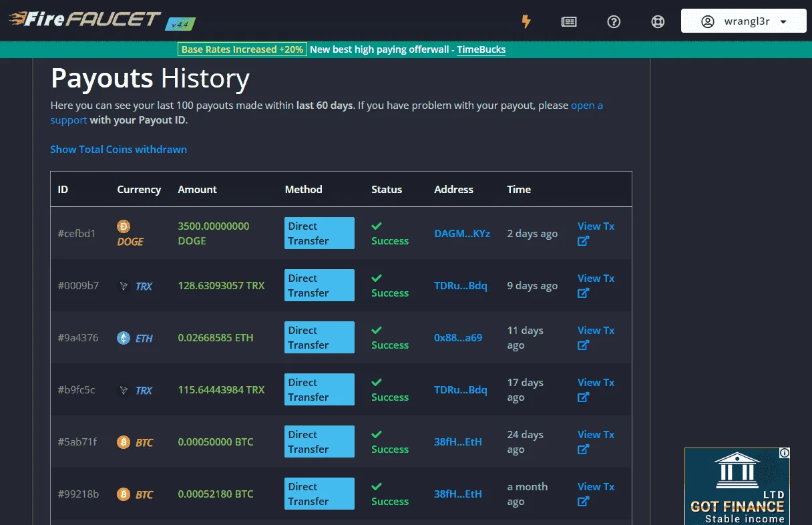Click the Method column header

coord(303,189)
